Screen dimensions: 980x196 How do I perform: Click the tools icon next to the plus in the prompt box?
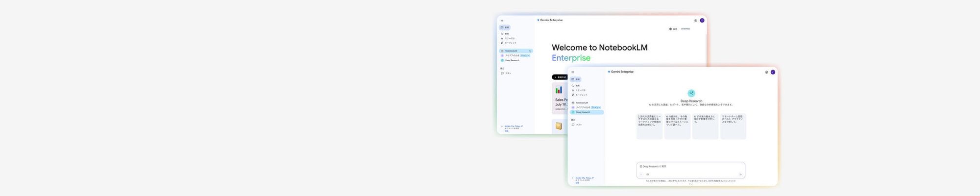click(648, 174)
